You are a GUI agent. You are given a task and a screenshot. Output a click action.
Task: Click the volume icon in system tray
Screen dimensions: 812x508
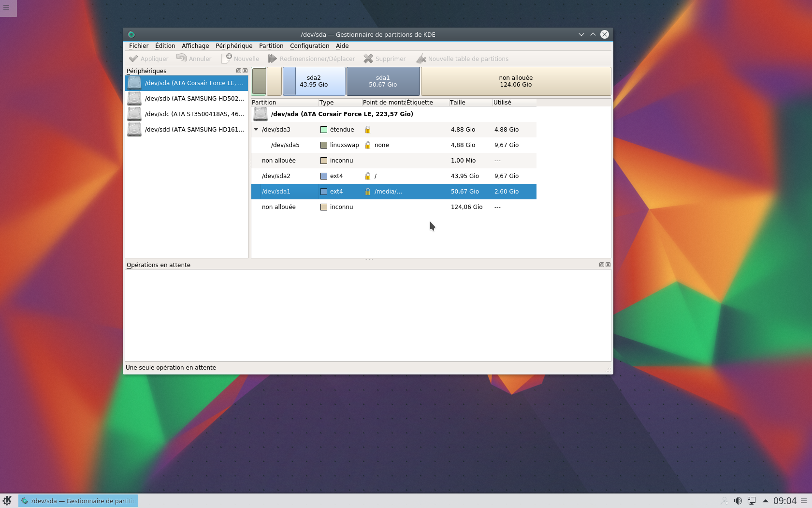(738, 501)
